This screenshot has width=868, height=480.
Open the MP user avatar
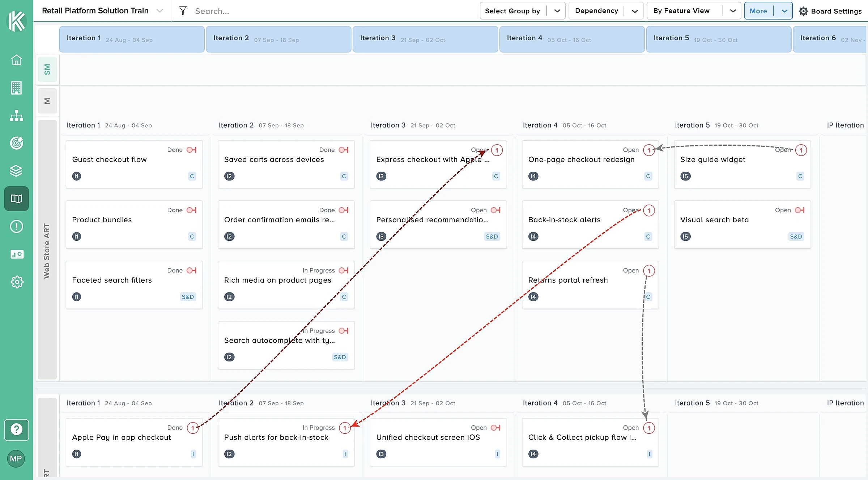click(16, 459)
